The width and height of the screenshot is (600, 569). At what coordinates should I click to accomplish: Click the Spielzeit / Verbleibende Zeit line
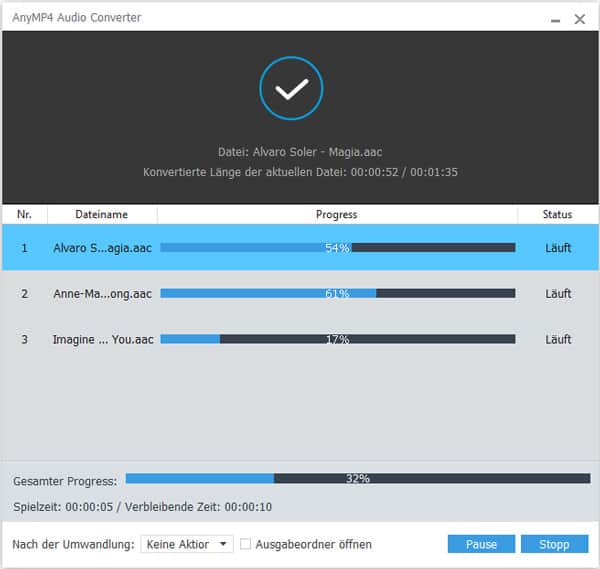[x=142, y=507]
